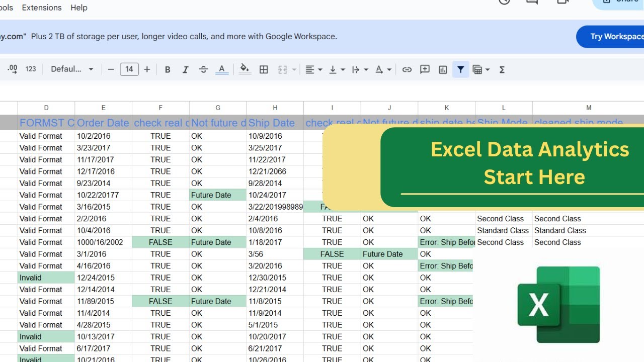Viewport: 644px width, 362px height.
Task: Click the Order Date header cell
Action: tap(104, 123)
